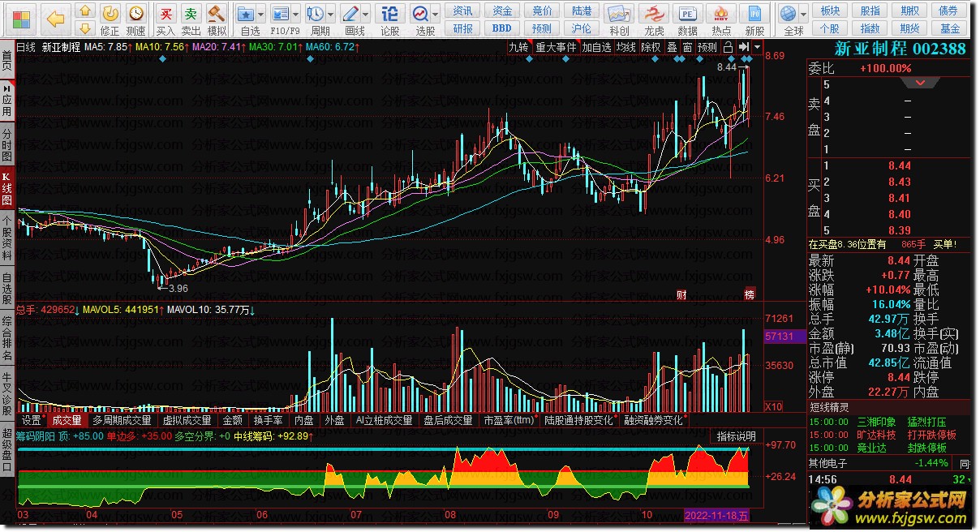This screenshot has width=980, height=532.
Task: Switch to the 多周期成交量 tab
Action: (x=122, y=420)
